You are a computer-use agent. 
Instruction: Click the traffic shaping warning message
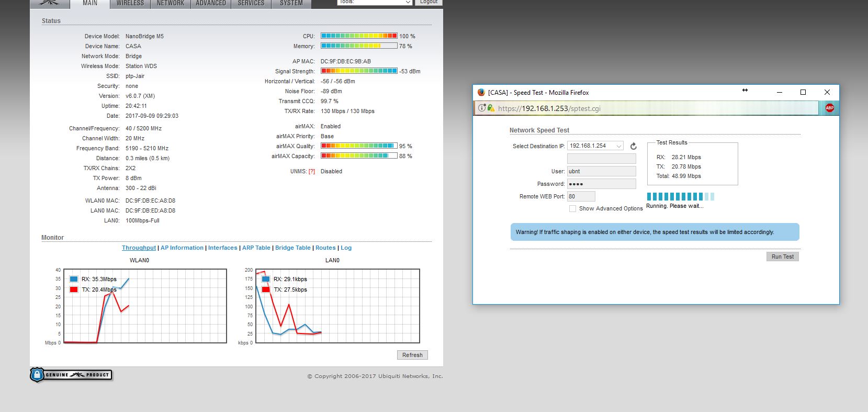tap(655, 232)
